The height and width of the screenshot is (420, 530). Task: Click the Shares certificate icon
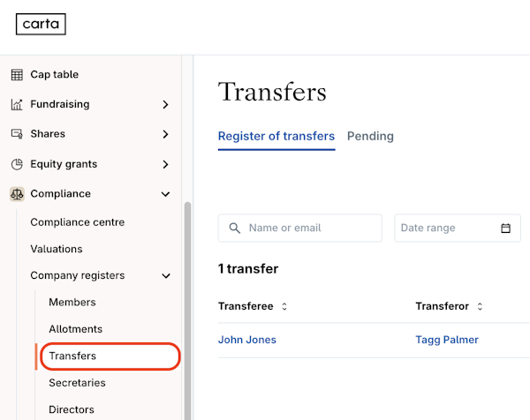[x=17, y=134]
